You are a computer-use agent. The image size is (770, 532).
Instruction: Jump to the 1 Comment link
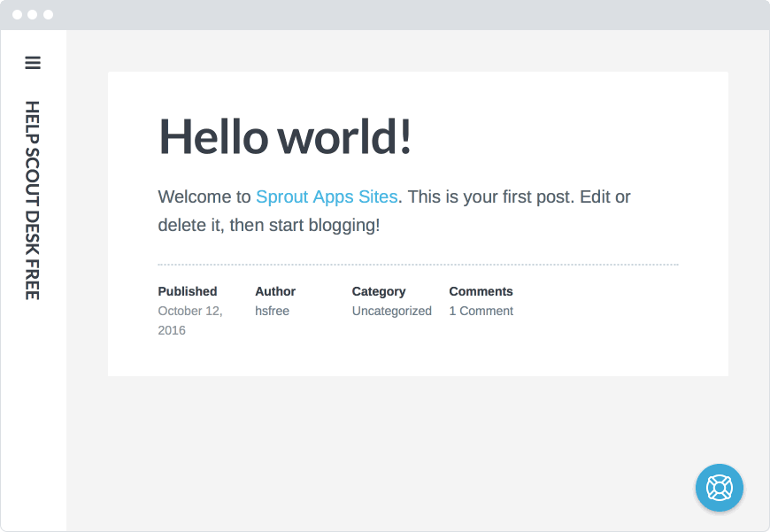click(x=481, y=311)
